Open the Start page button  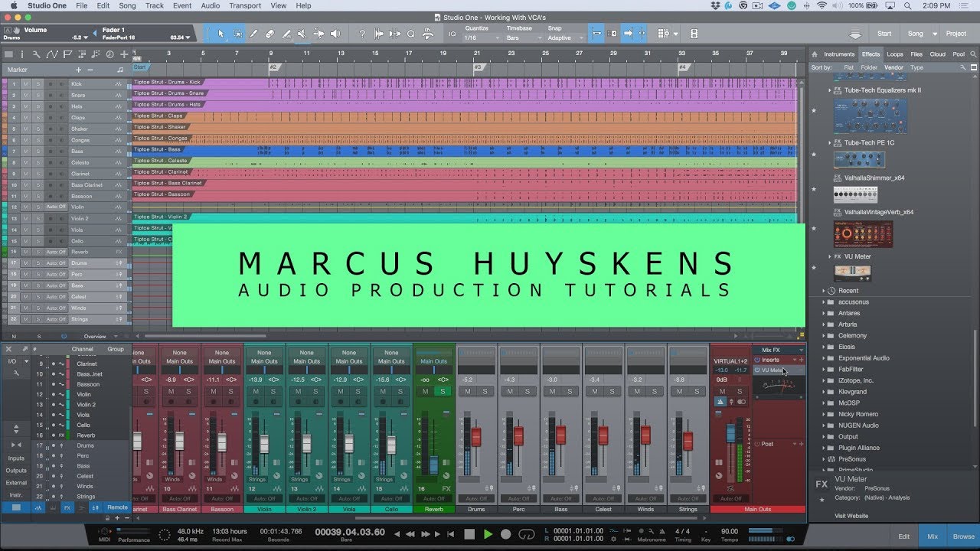coord(884,34)
